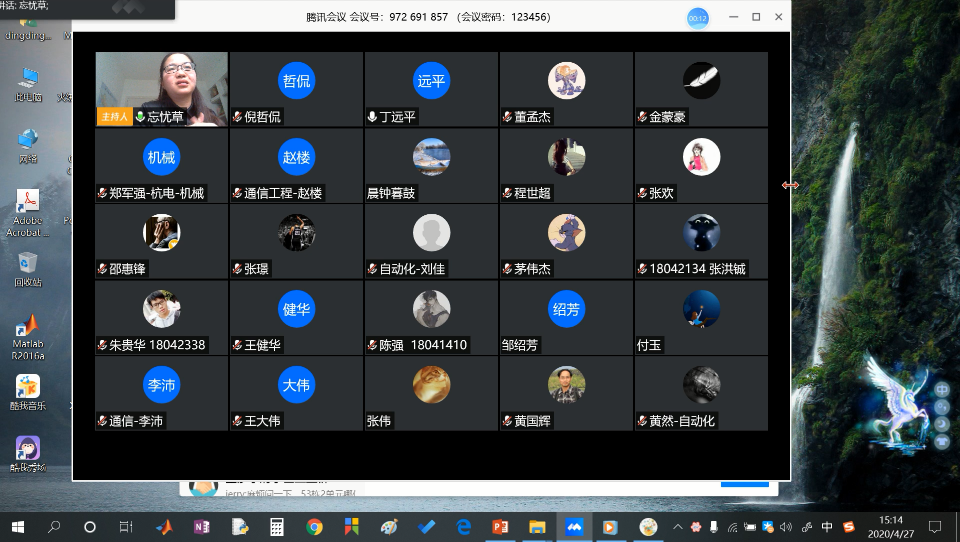Click participant name 18042134 张洪铖

[697, 269]
